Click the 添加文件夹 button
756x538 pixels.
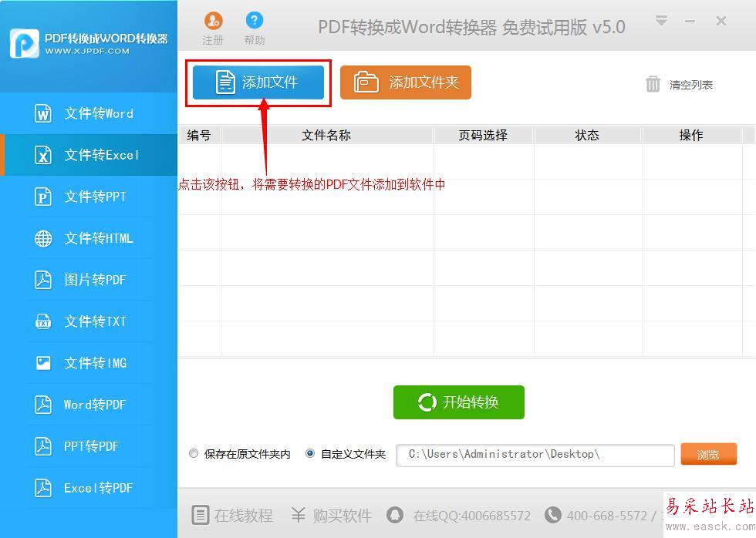pos(406,82)
